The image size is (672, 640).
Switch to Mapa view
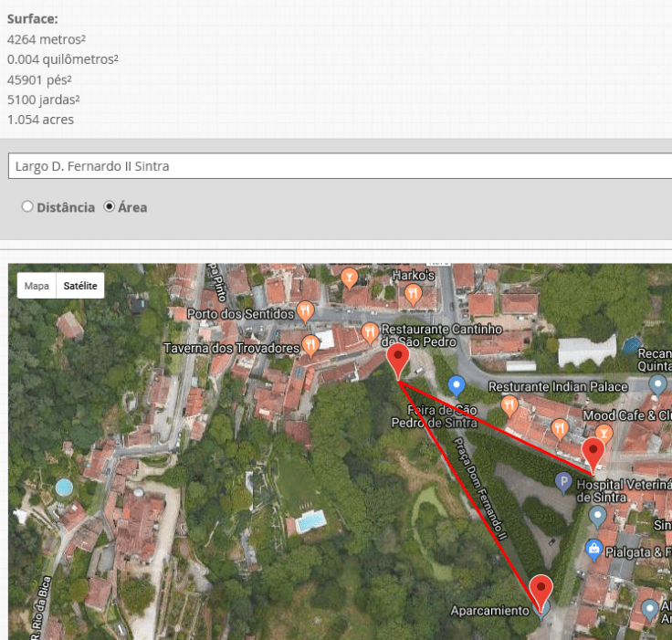37,286
